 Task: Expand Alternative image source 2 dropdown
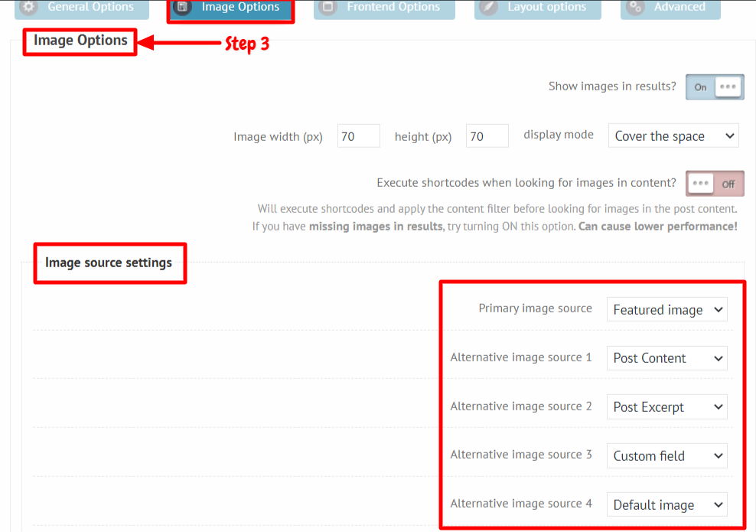(x=666, y=407)
